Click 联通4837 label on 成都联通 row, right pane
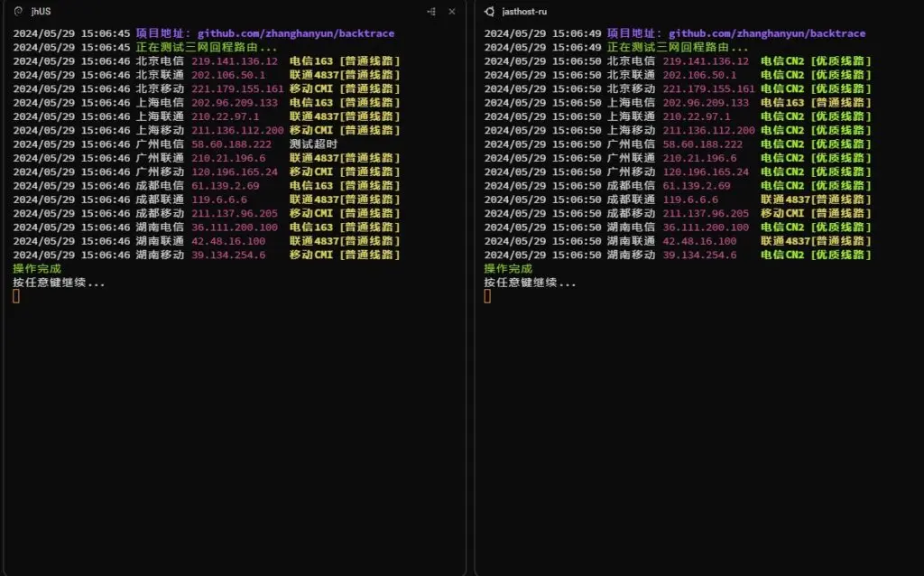 [784, 200]
